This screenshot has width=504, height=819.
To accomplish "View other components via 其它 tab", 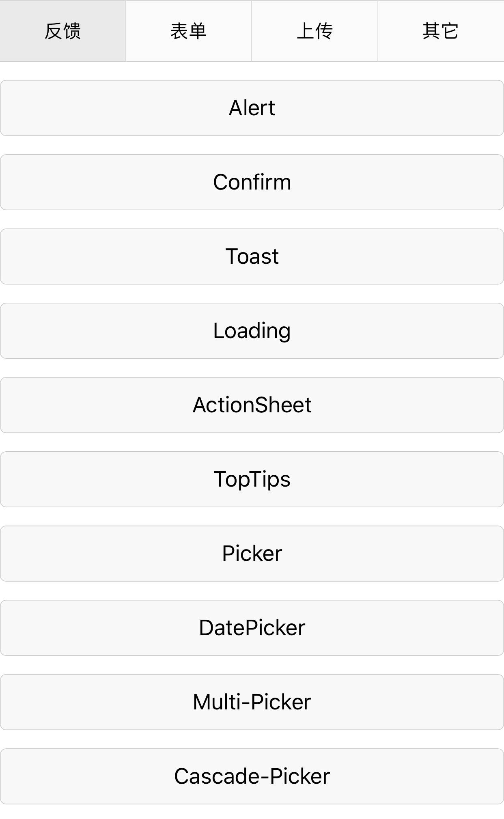I will pyautogui.click(x=441, y=31).
